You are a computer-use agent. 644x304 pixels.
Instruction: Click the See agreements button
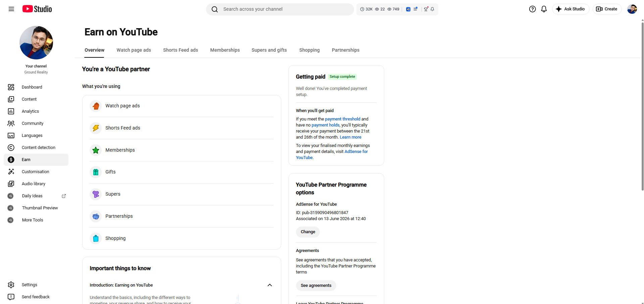[316, 286]
